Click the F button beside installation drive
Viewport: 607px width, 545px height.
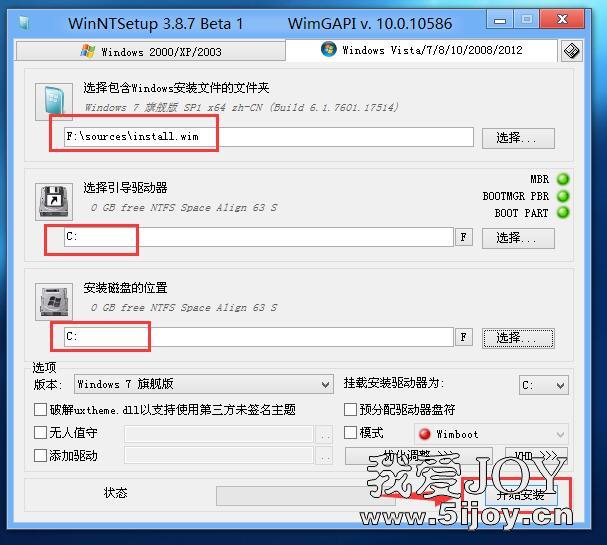click(x=464, y=337)
